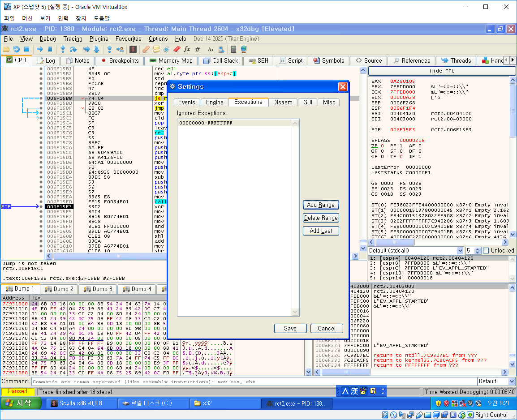Click the registers panel horizontal scrollbar

439,242
